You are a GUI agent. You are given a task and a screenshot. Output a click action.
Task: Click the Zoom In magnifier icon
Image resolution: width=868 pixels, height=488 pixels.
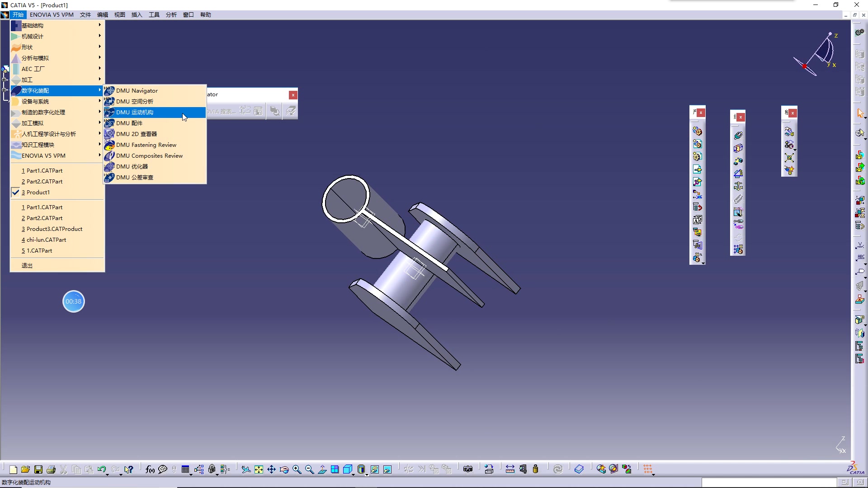297,469
